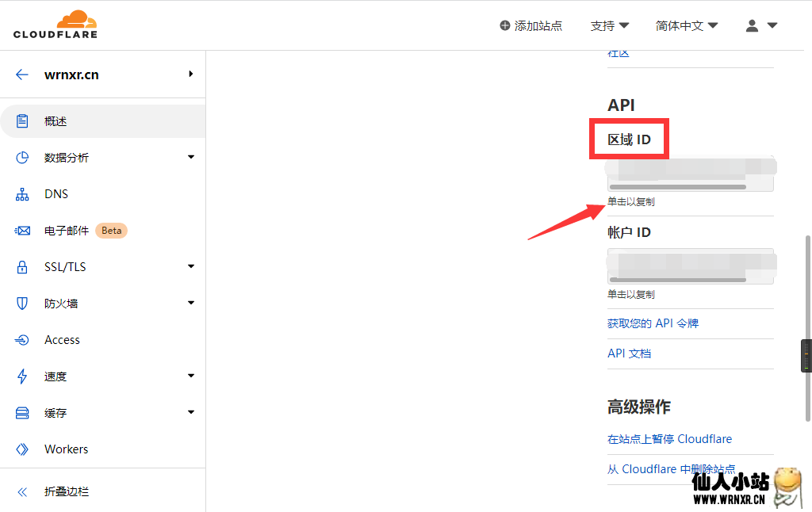Viewport: 812px width, 512px height.
Task: Click the wrnxr.cn domain name
Action: click(x=71, y=75)
